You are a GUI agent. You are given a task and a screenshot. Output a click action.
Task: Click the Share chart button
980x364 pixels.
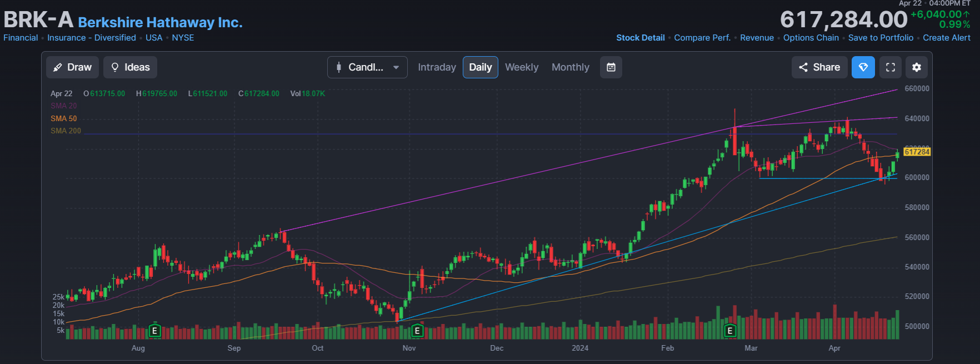[819, 67]
